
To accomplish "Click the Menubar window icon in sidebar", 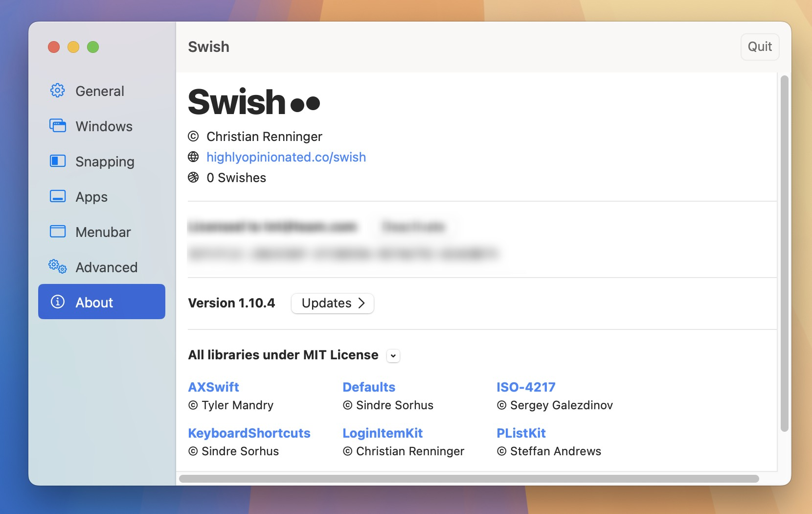I will point(57,232).
